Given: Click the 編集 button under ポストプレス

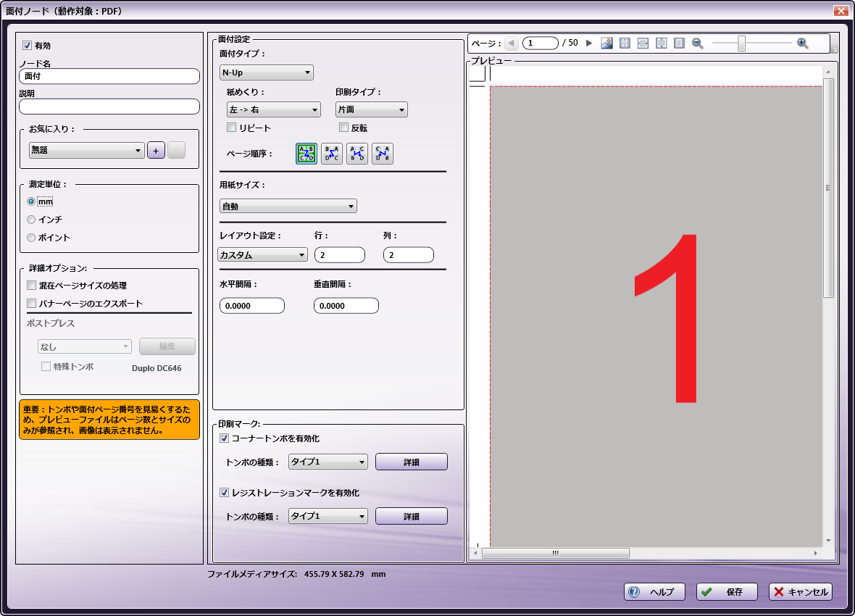Looking at the screenshot, I should click(167, 346).
